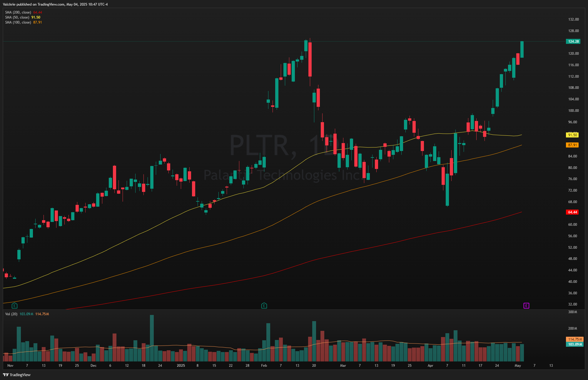The image size is (588, 380).
Task: Click the volume average tag 114.75M
Action: click(575, 339)
